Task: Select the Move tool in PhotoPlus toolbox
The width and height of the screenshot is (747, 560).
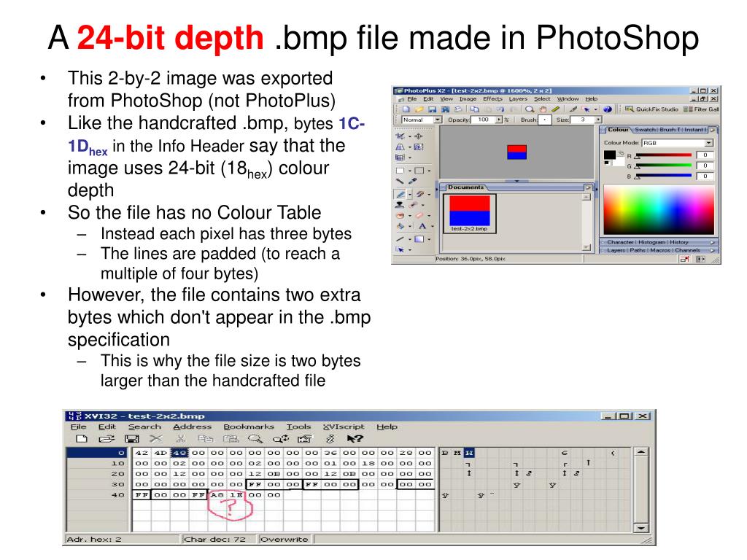Action: tap(418, 136)
